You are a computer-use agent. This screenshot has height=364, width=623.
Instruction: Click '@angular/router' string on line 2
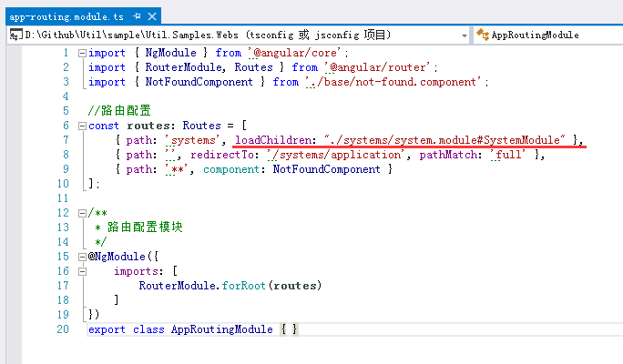click(x=377, y=67)
